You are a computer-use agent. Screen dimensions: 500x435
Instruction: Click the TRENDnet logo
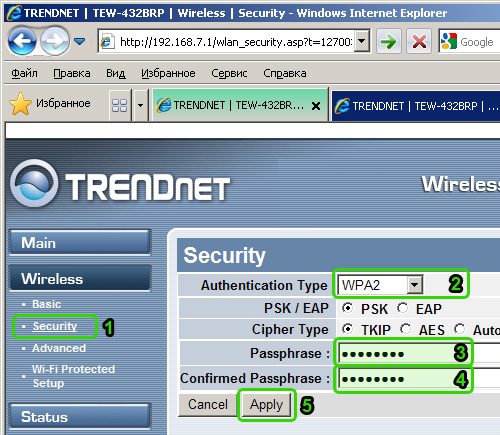(120, 184)
